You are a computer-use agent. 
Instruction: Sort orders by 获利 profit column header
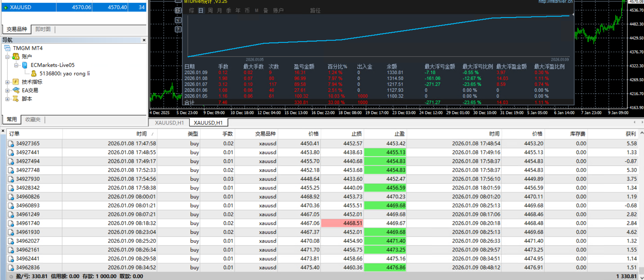pyautogui.click(x=630, y=134)
